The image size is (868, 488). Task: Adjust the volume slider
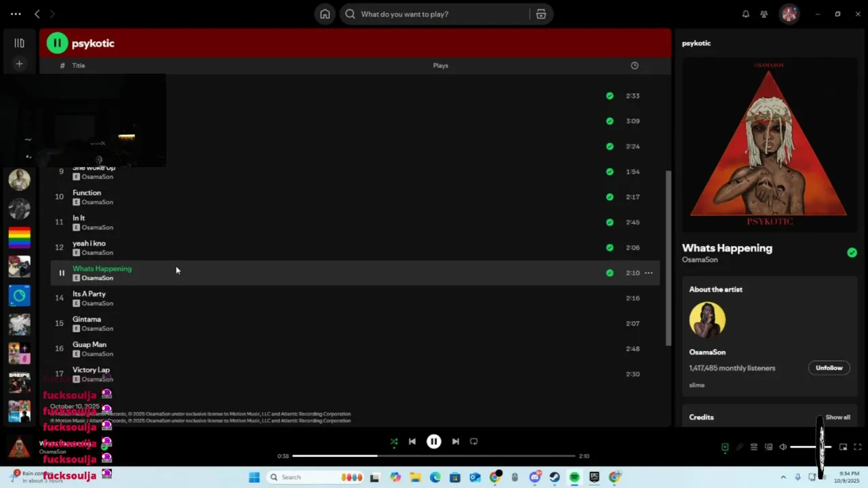[811, 447]
